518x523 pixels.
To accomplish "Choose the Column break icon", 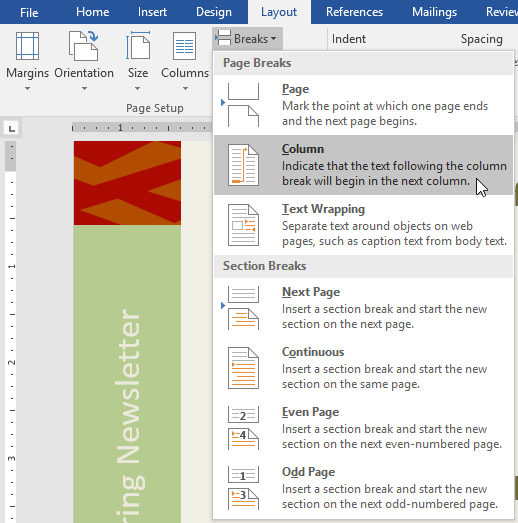I will pos(243,165).
